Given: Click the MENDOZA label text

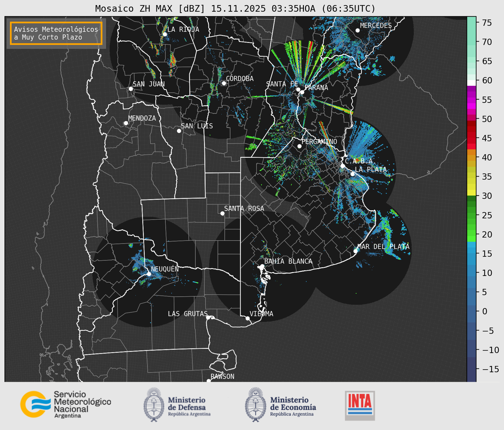Looking at the screenshot, I should tap(142, 118).
